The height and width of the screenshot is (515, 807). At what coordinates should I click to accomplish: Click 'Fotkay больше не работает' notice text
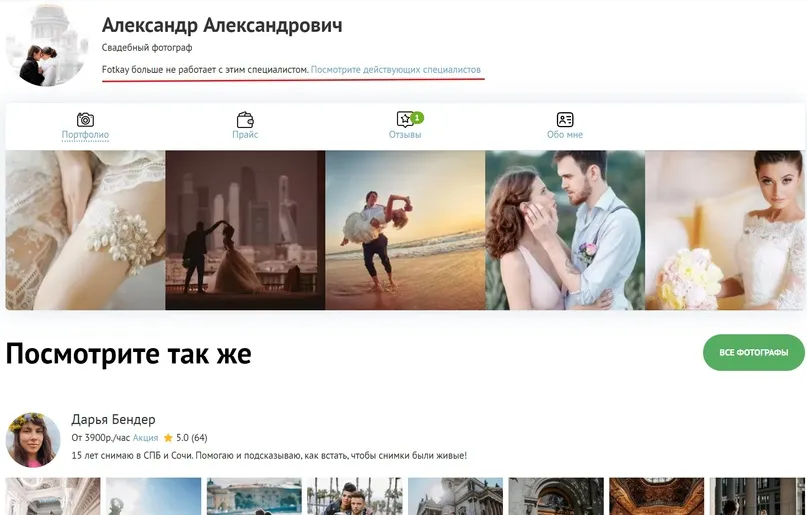(205, 69)
